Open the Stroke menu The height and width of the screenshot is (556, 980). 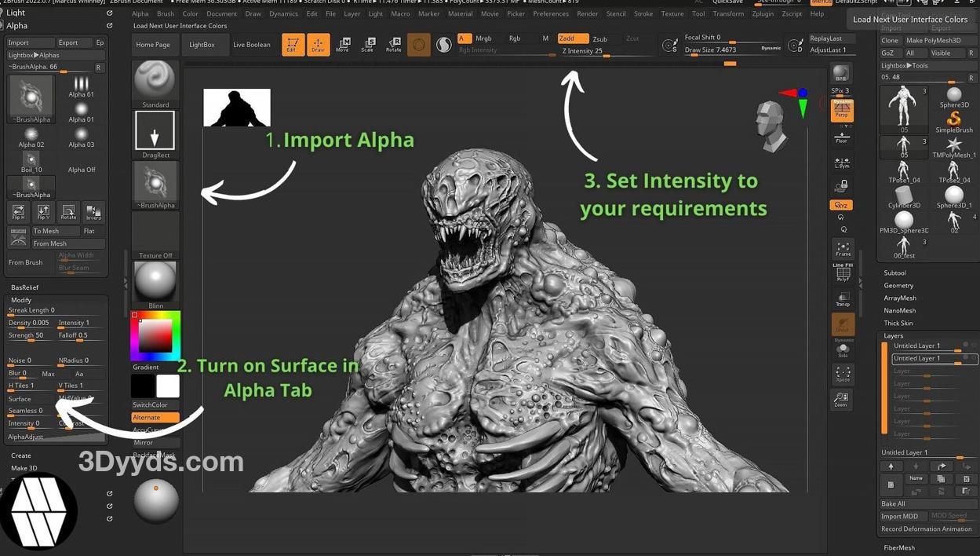tap(643, 13)
